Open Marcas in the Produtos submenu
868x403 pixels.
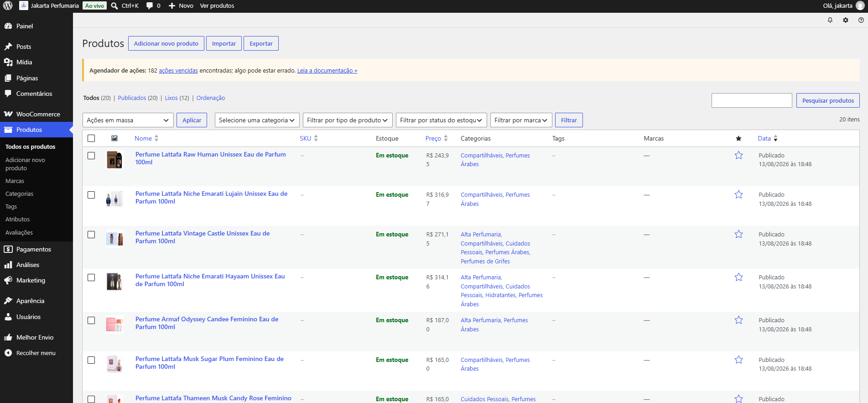(x=15, y=181)
